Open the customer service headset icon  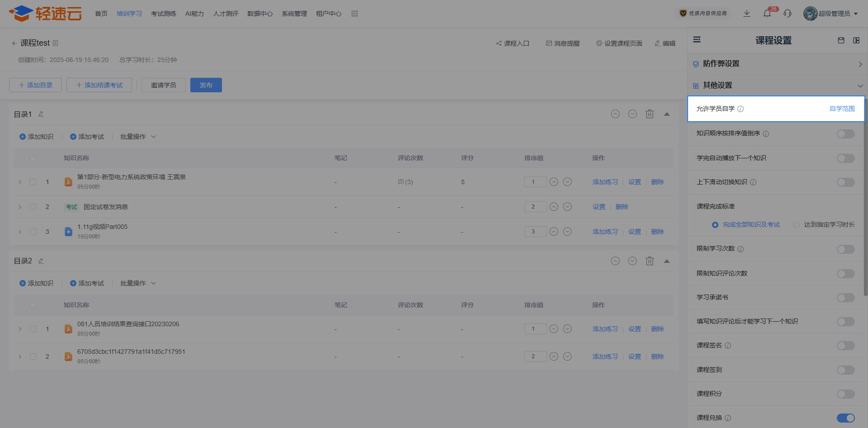pyautogui.click(x=788, y=14)
